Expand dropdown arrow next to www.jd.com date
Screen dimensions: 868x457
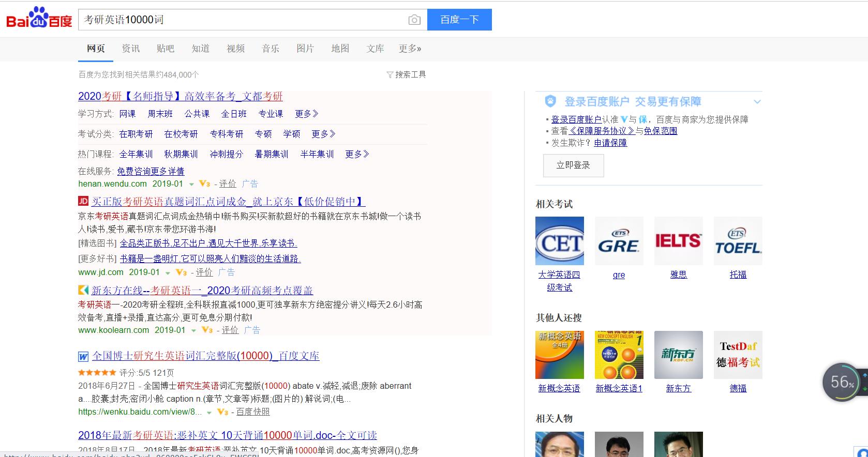click(168, 273)
